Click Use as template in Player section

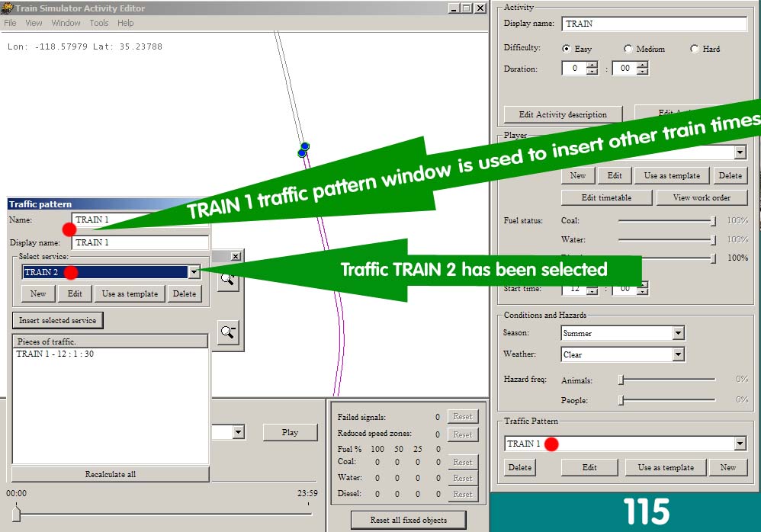672,175
